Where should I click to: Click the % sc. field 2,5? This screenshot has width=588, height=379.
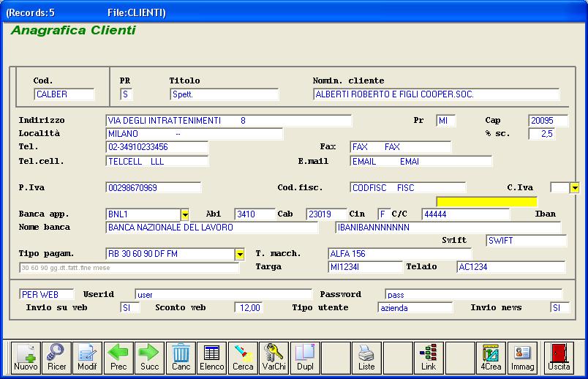(542, 134)
